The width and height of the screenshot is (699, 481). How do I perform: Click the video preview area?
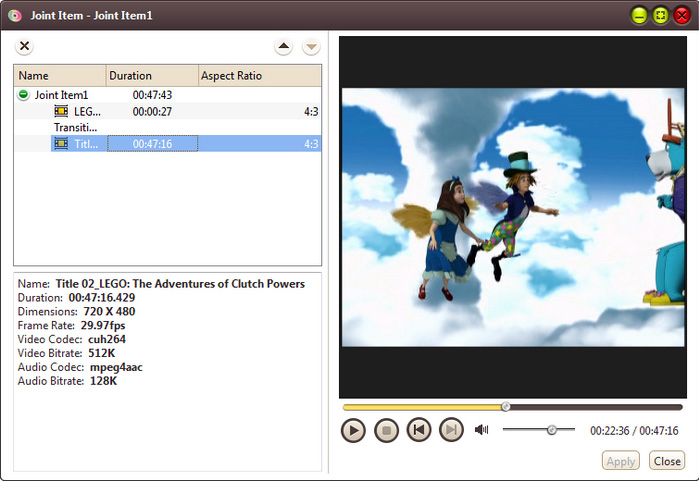[511, 217]
